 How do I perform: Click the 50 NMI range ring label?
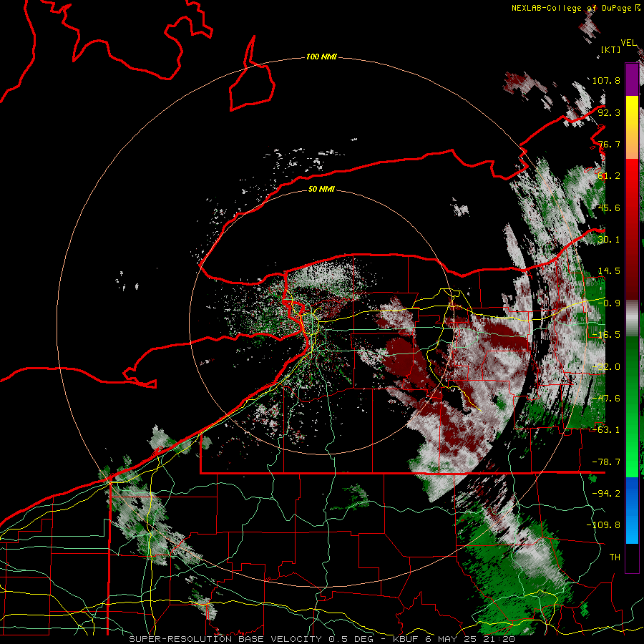[x=321, y=190]
